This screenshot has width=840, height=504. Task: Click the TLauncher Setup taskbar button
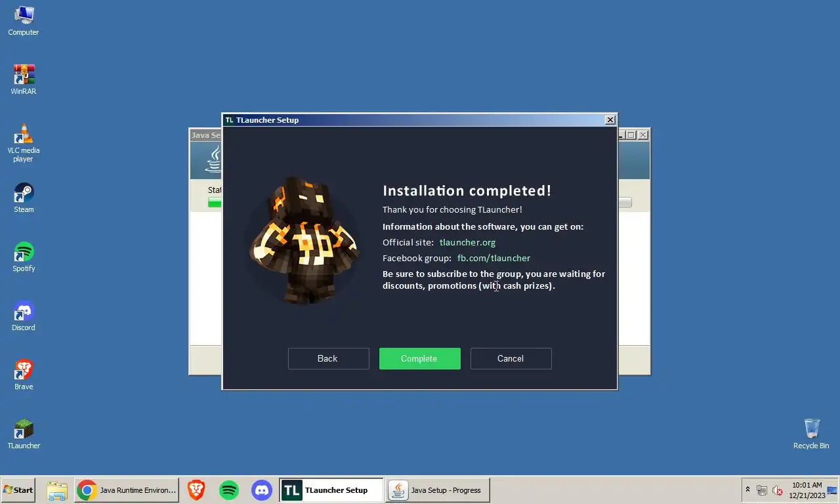[332, 490]
